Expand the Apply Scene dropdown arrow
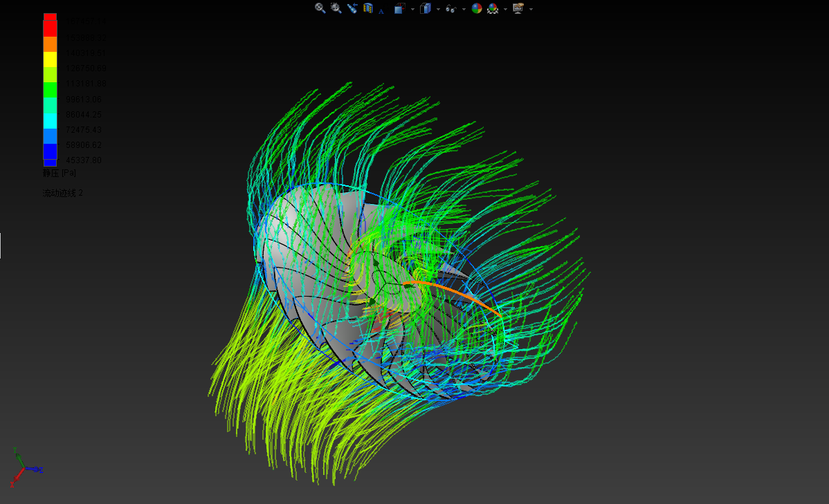Screen dimensions: 829x504 click(505, 9)
